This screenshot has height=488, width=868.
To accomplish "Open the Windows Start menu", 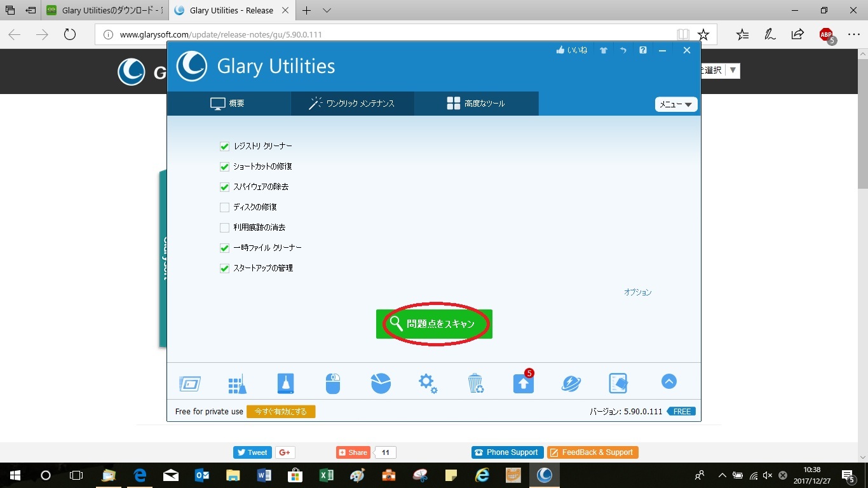I will [15, 475].
